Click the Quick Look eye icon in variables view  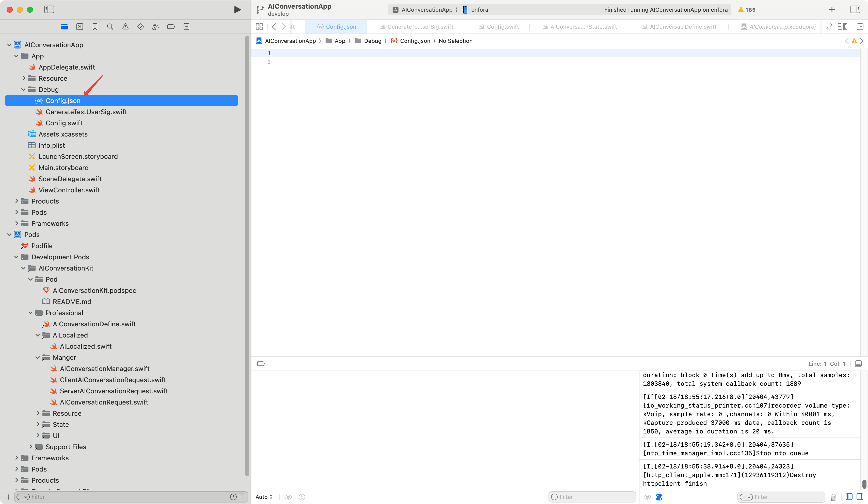288,497
